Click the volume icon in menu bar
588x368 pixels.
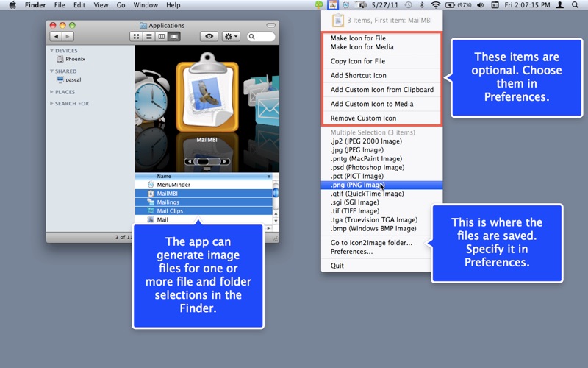coord(480,5)
